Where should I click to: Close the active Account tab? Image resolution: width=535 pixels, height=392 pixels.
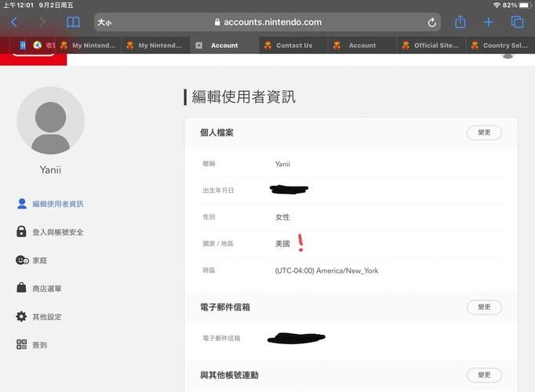[199, 45]
